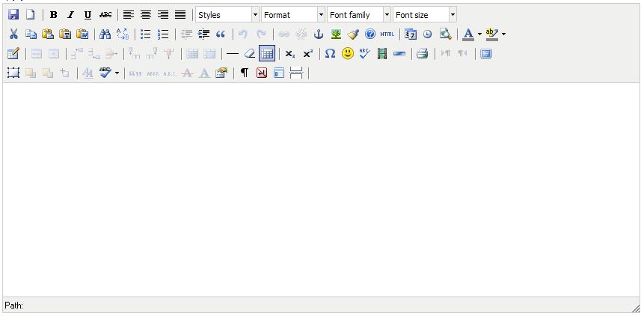644x316 pixels.
Task: Toggle visual control characters with the pilcrow icon
Action: [245, 73]
